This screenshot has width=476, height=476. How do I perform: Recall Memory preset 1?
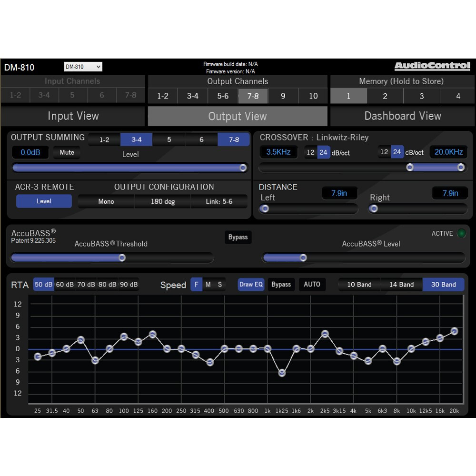(348, 96)
